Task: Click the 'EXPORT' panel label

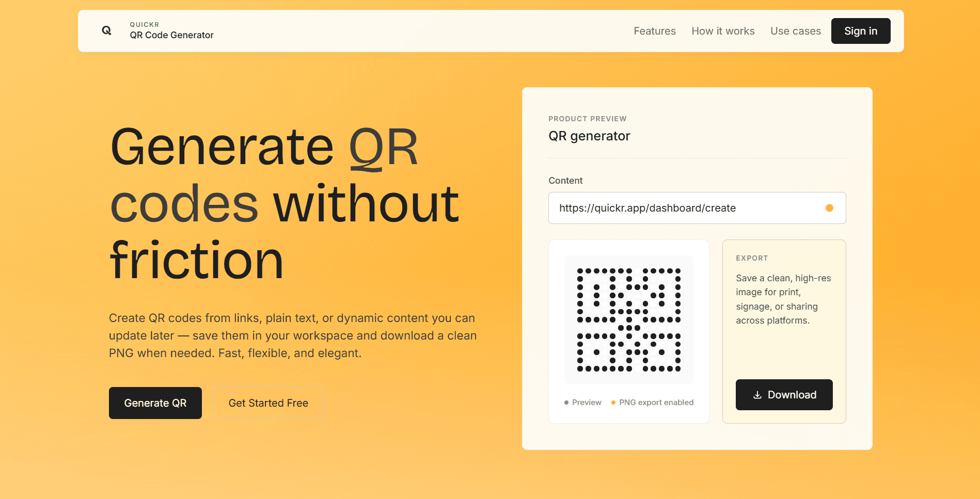Action: [752, 258]
